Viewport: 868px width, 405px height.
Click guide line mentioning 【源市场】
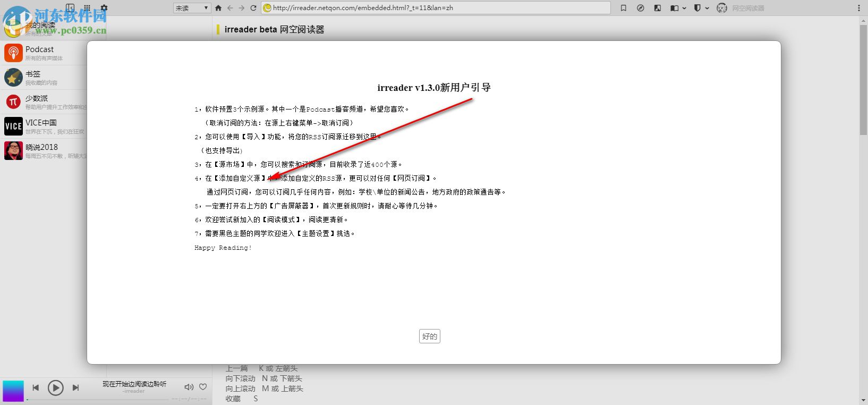point(299,164)
